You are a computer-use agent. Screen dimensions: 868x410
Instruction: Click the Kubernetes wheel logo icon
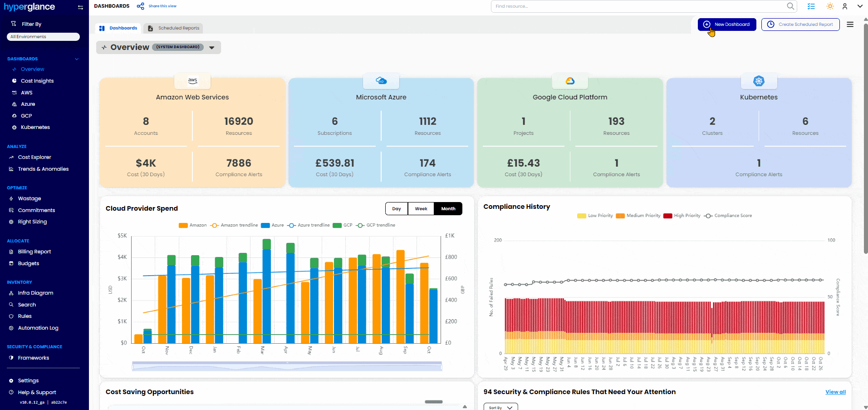click(759, 81)
